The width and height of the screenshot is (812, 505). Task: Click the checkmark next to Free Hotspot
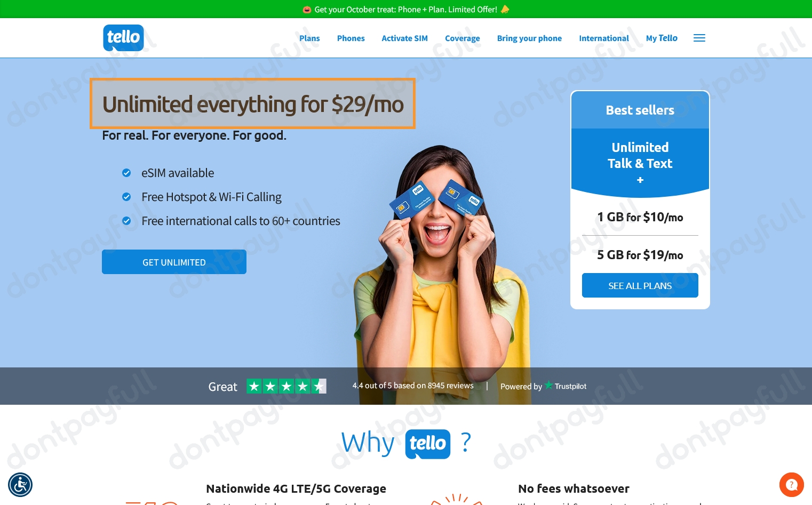126,197
